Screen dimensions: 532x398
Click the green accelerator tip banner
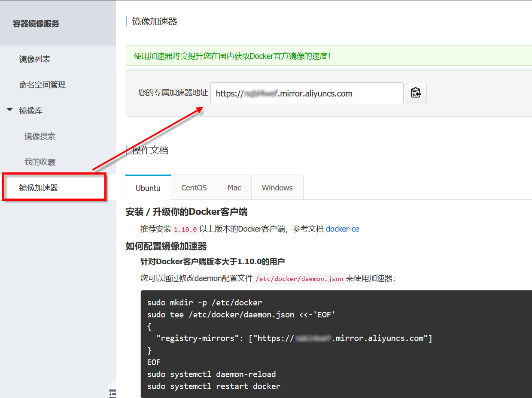328,56
